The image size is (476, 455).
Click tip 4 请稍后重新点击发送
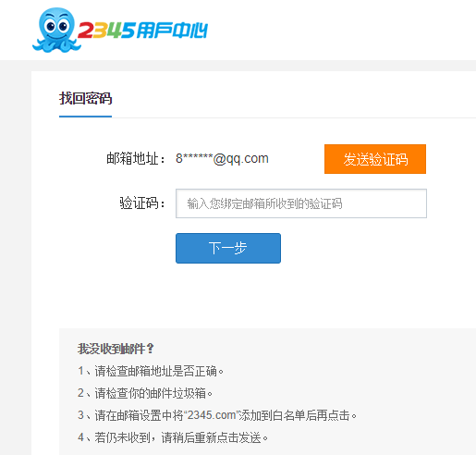pyautogui.click(x=173, y=437)
